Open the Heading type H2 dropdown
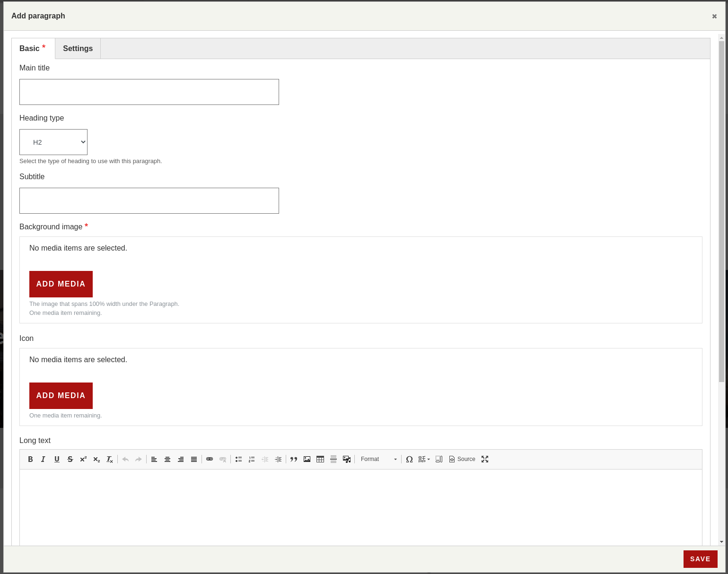 point(53,142)
